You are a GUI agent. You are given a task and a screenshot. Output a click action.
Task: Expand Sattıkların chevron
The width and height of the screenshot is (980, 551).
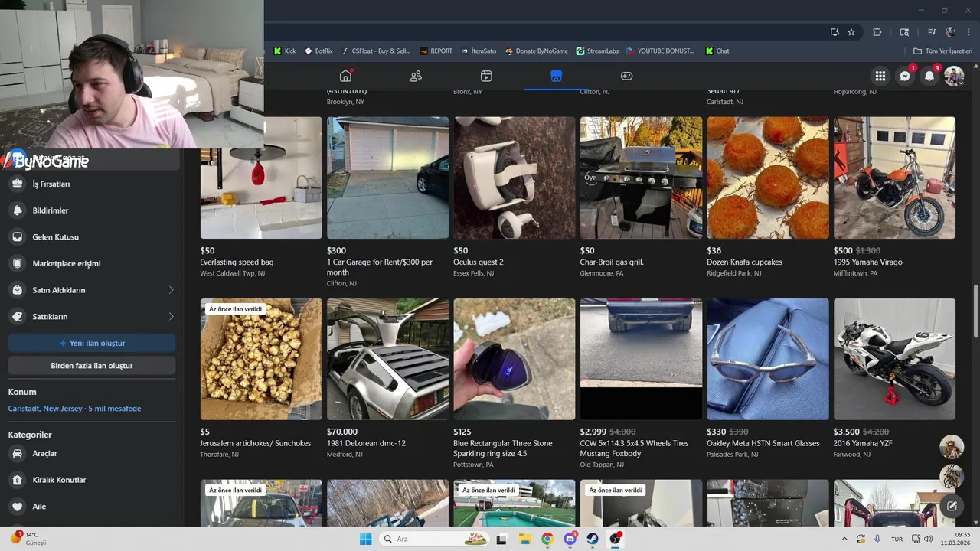pos(171,317)
